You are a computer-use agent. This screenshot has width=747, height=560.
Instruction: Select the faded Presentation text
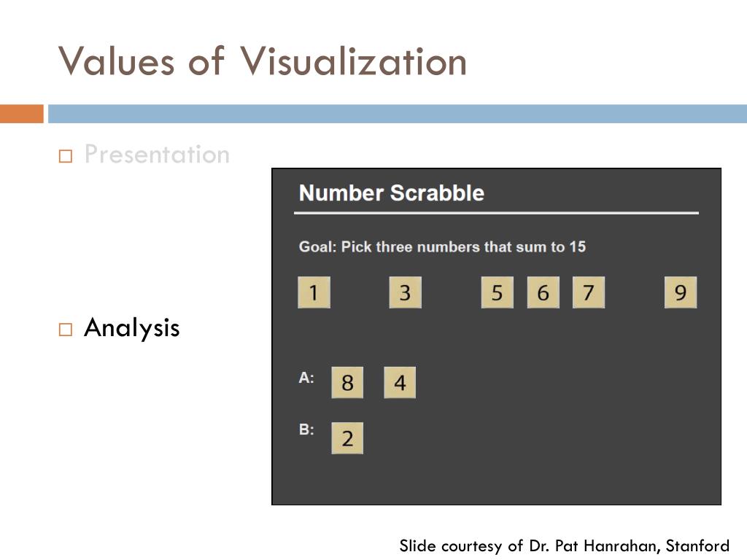pyautogui.click(x=158, y=155)
